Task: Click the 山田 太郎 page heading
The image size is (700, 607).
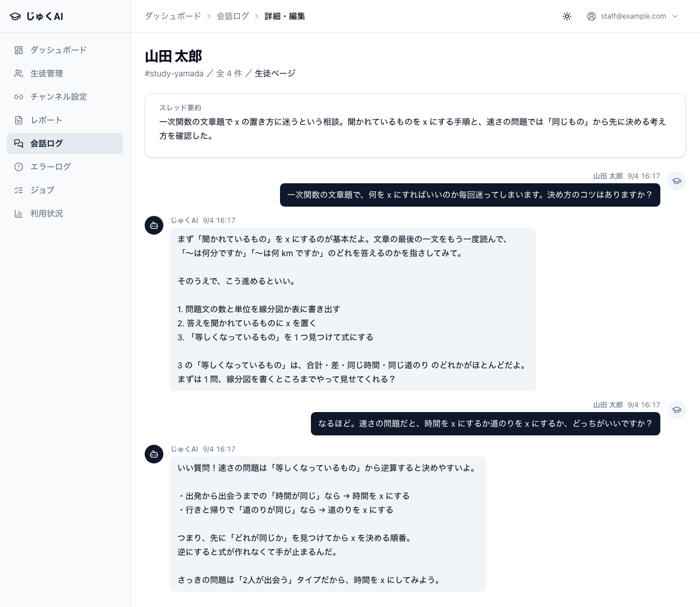Action: tap(173, 56)
